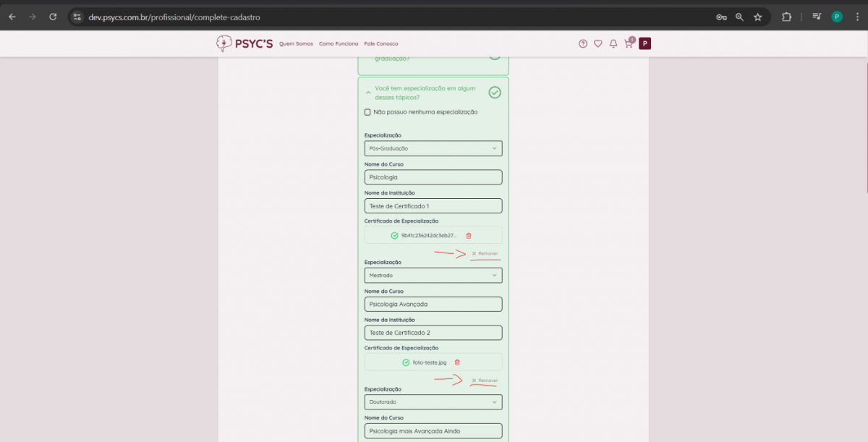This screenshot has height=442, width=868.
Task: Open the Doutorado specialization dropdown
Action: pyautogui.click(x=433, y=402)
